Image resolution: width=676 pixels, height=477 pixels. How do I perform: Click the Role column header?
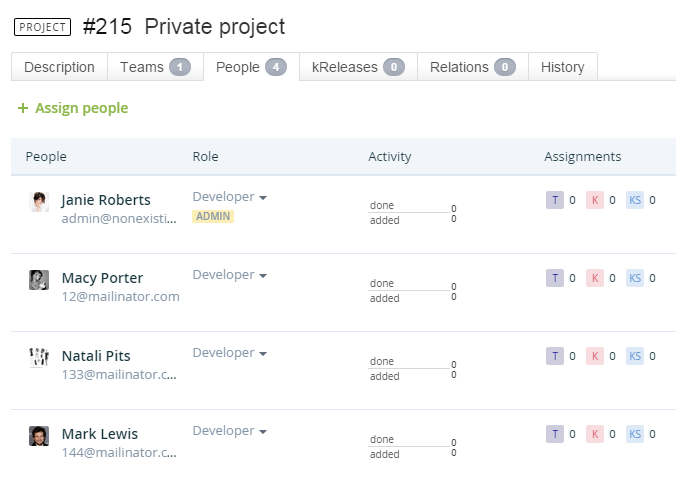[x=205, y=157]
